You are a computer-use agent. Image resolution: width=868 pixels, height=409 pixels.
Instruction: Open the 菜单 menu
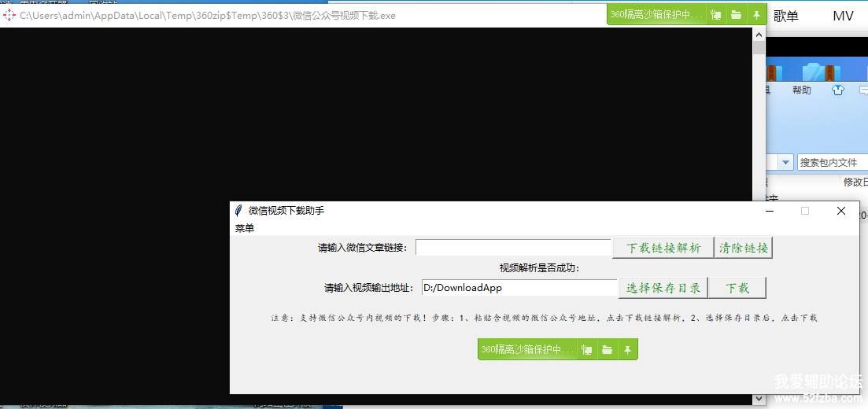(x=245, y=228)
